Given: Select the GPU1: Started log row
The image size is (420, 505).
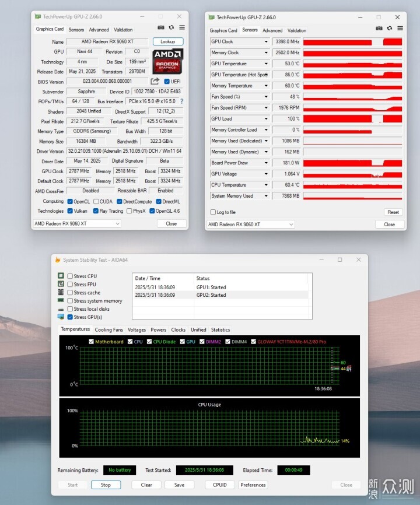Looking at the screenshot, I should [222, 287].
